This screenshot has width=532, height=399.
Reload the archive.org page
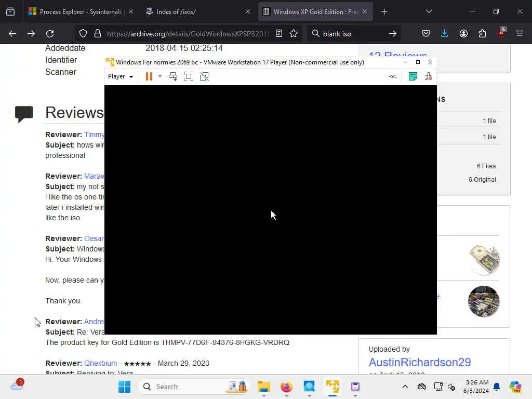[x=50, y=34]
